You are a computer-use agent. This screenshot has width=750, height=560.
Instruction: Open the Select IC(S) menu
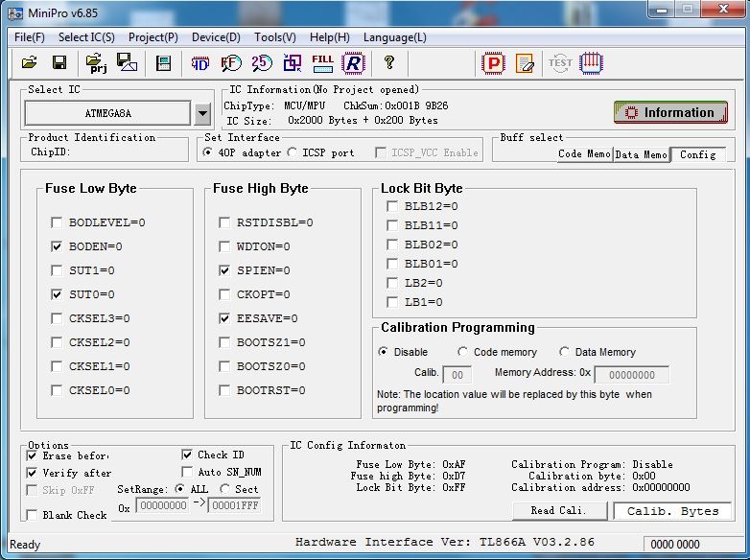pos(86,37)
